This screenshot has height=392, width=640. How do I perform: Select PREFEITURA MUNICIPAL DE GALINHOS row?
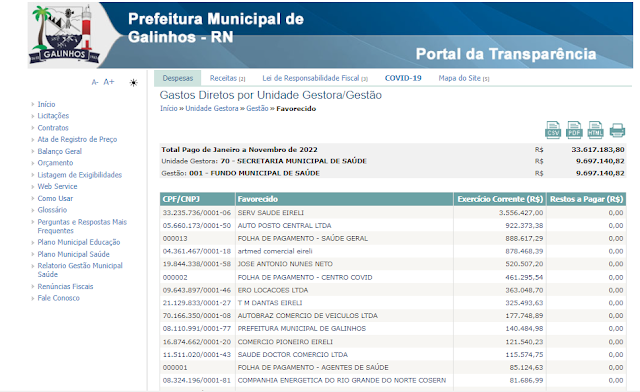click(393, 328)
